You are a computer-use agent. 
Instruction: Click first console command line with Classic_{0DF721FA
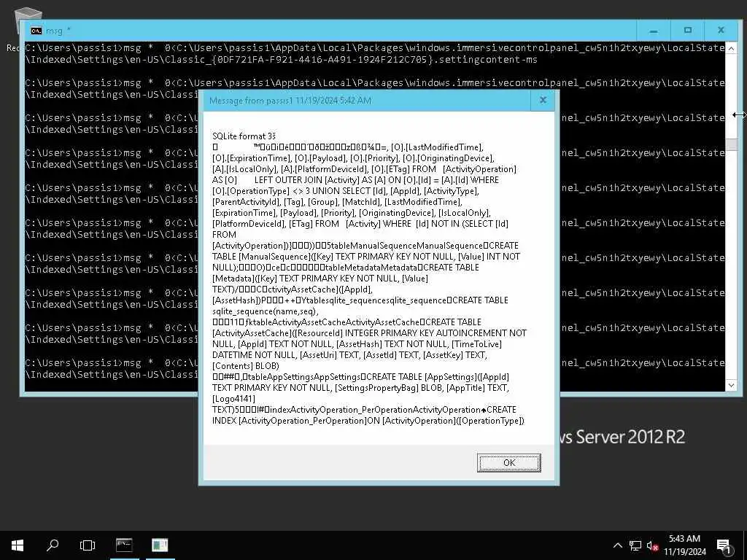coord(375,53)
